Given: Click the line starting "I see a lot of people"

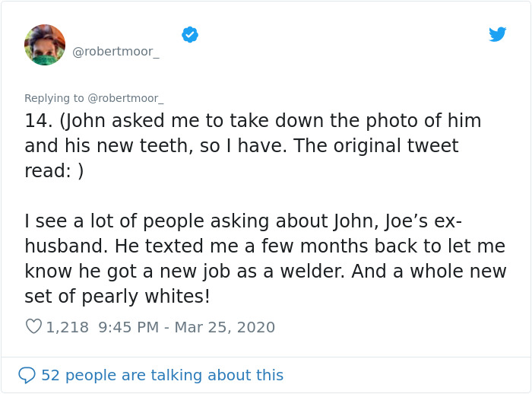Looking at the screenshot, I should pyautogui.click(x=243, y=221).
